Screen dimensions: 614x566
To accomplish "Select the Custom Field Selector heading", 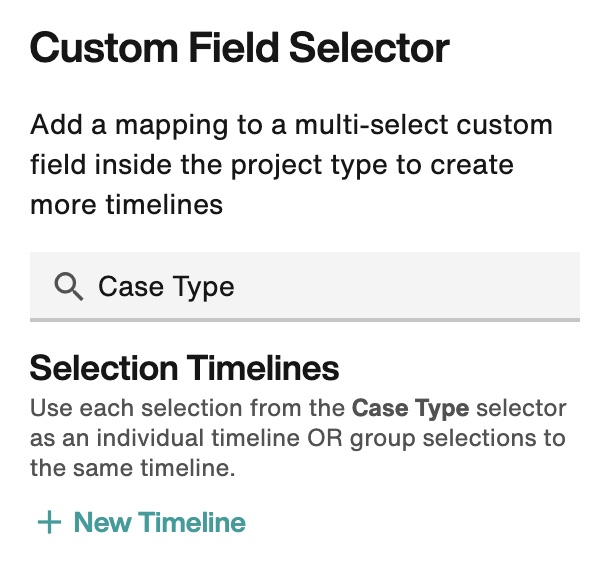I will tap(240, 48).
